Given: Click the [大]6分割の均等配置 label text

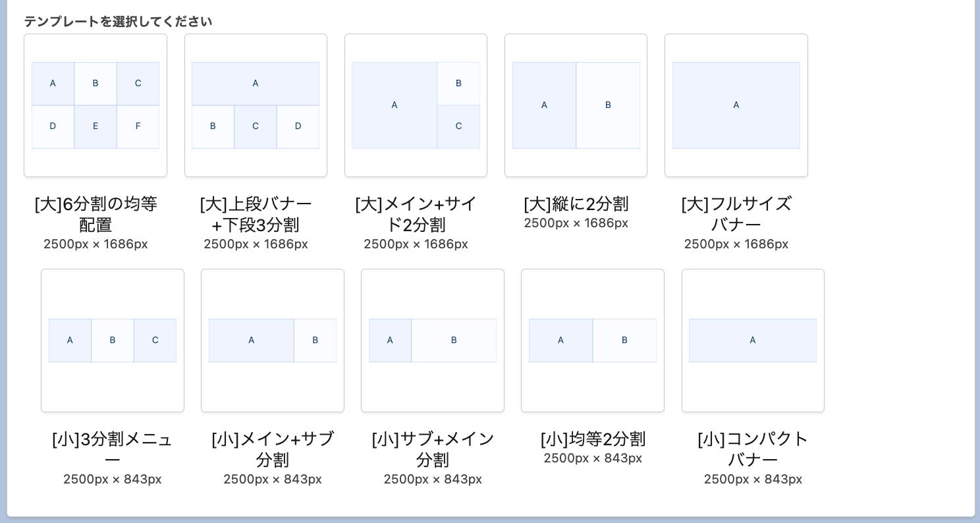Looking at the screenshot, I should pyautogui.click(x=95, y=214).
